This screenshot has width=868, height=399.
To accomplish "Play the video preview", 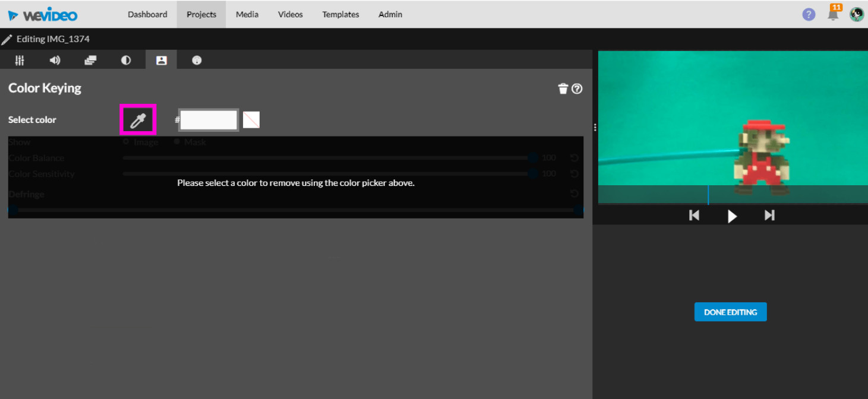I will point(732,216).
